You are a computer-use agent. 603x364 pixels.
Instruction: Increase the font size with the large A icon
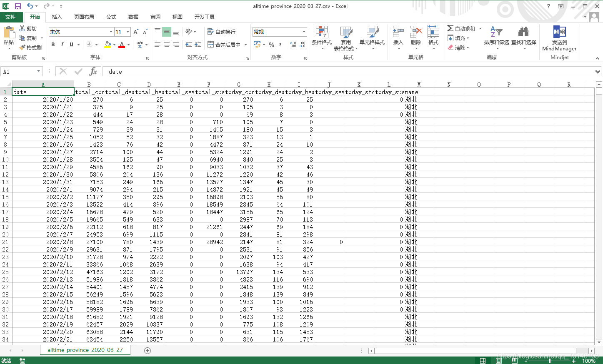[x=136, y=32]
